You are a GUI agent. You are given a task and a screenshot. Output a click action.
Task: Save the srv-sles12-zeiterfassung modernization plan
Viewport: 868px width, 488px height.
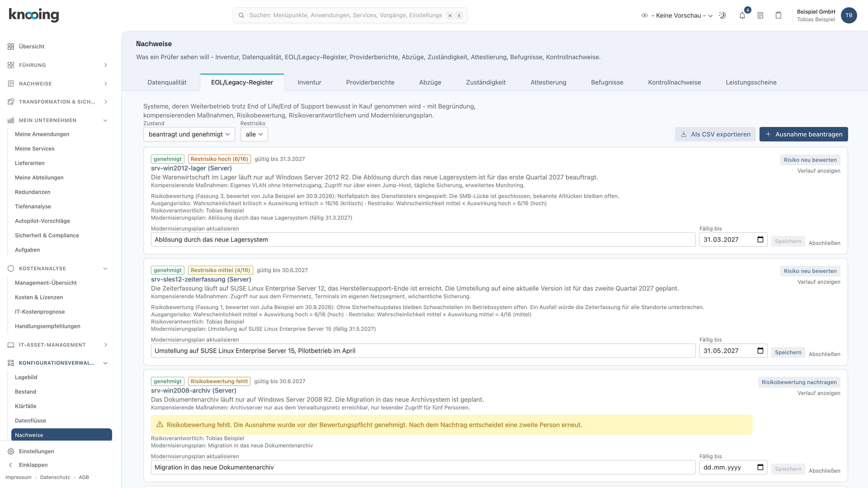(x=788, y=352)
